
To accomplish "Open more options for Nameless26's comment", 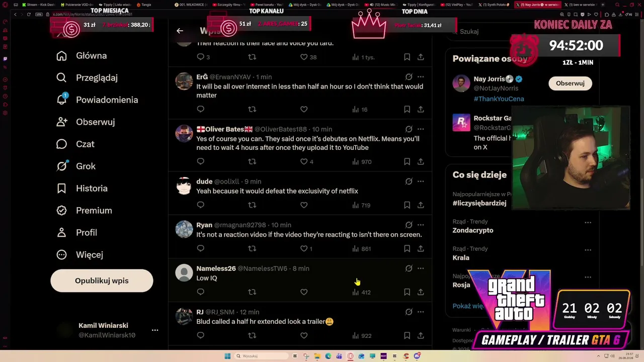I will [x=421, y=268].
